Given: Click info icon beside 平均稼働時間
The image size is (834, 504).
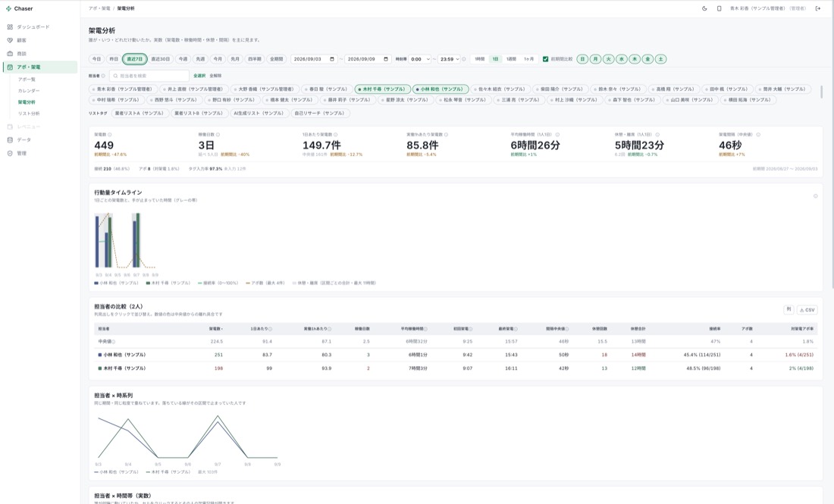Looking at the screenshot, I should [557, 135].
